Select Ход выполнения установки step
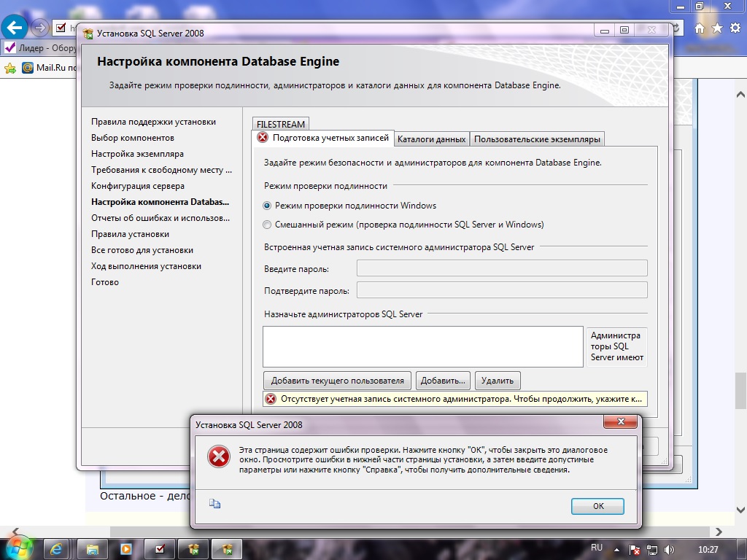Image resolution: width=747 pixels, height=560 pixels. (146, 266)
